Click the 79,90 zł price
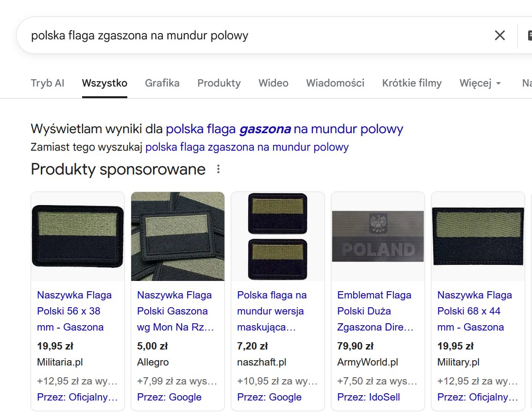The image size is (532, 419). [x=355, y=346]
